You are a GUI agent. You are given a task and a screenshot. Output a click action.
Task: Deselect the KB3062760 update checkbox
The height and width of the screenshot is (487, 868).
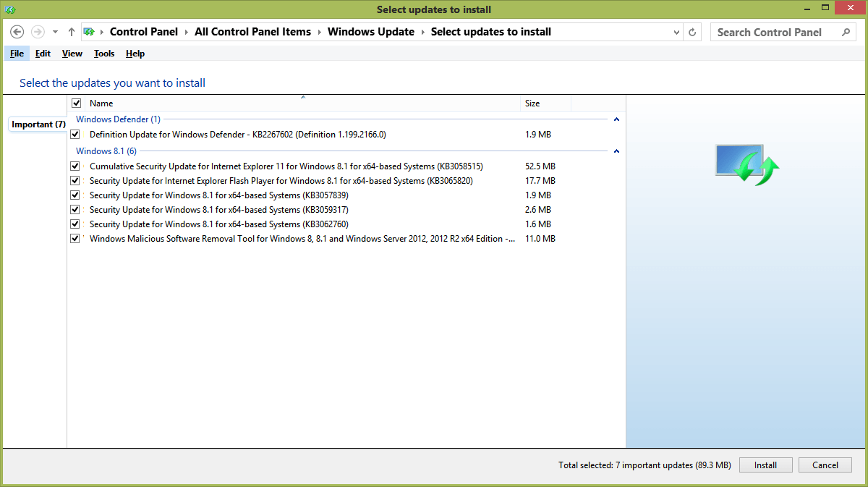point(75,224)
